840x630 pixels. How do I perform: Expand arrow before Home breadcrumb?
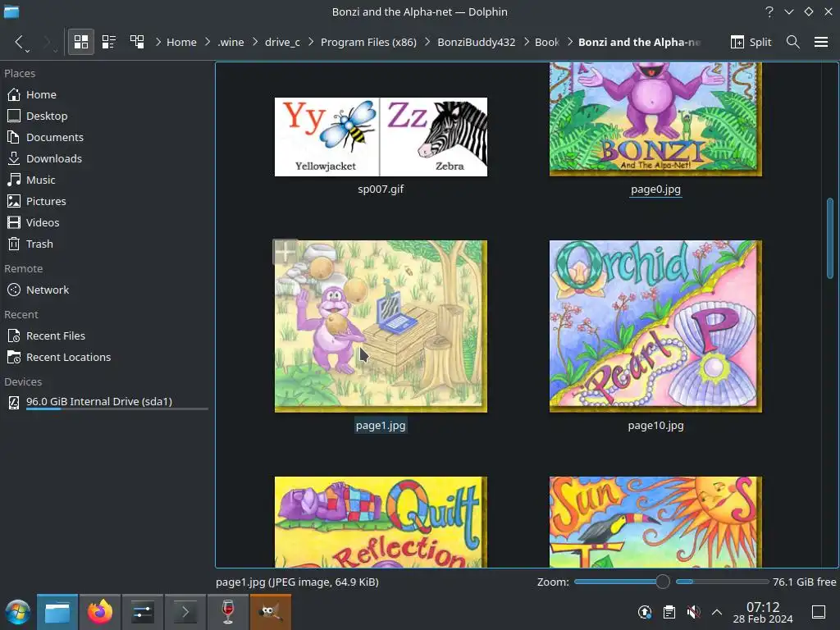tap(158, 42)
